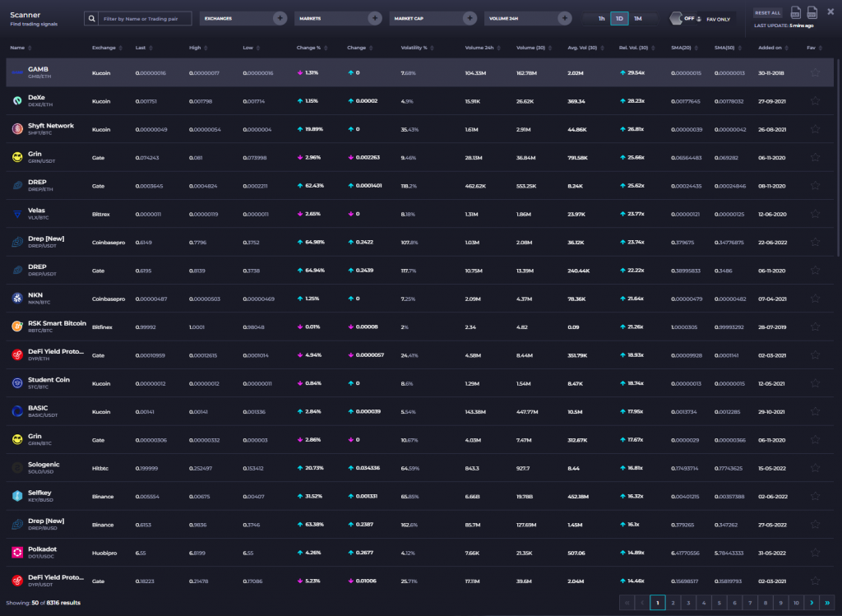Image resolution: width=842 pixels, height=616 pixels.
Task: Sort by Rel. Vol. (30) column header
Action: tap(633, 48)
